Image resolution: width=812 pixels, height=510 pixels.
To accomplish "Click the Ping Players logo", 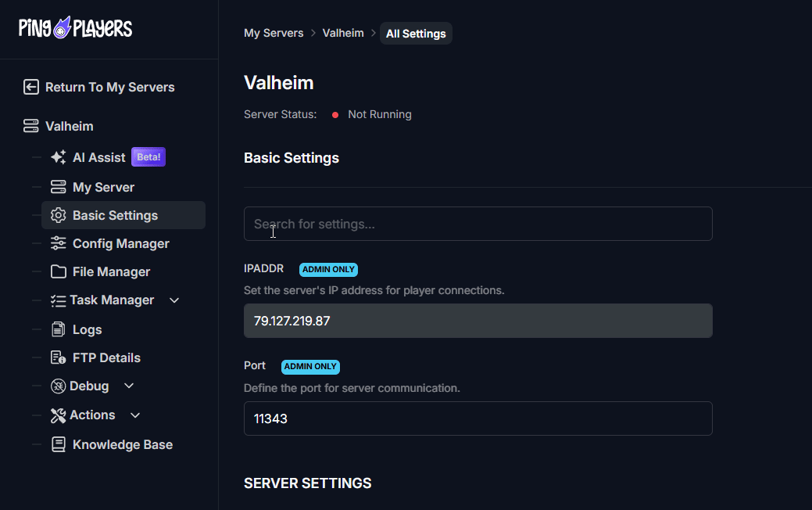I will (76, 27).
